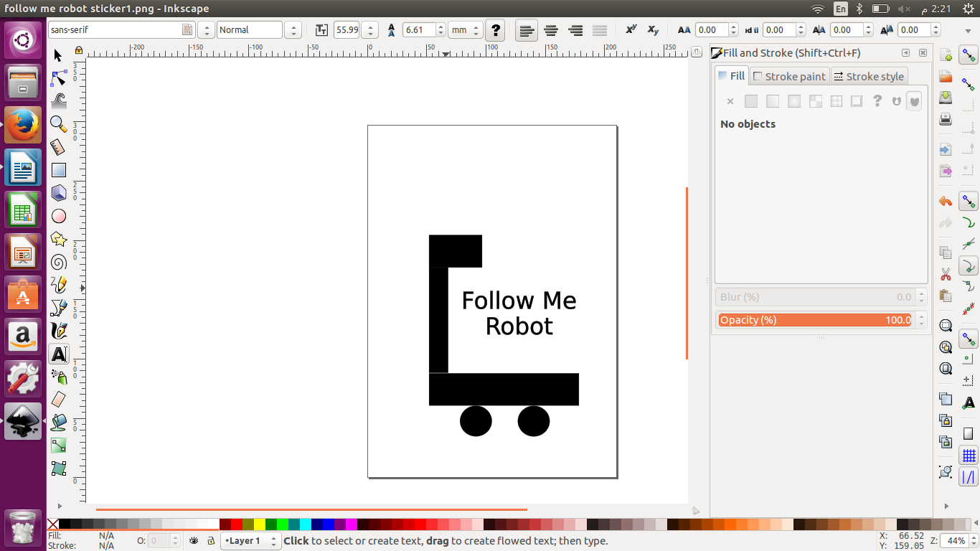Iconify the Fill and Stroke panel
This screenshot has width=980, height=551.
906,53
